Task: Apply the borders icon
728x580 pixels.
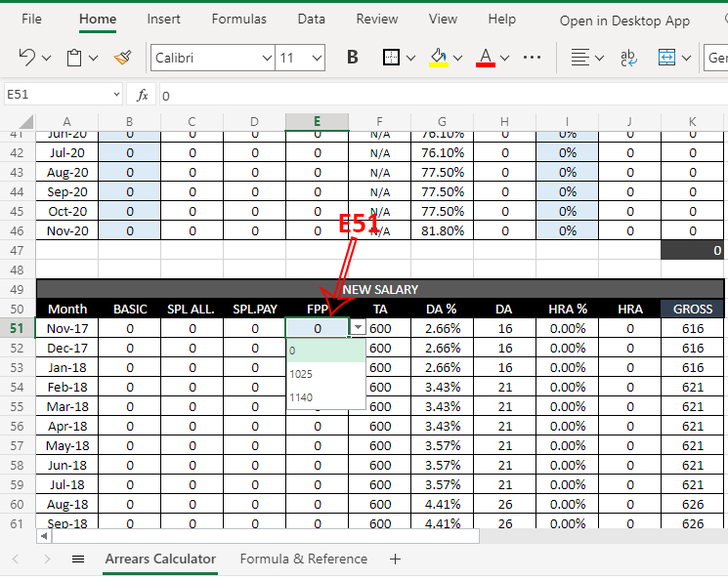Action: point(391,58)
